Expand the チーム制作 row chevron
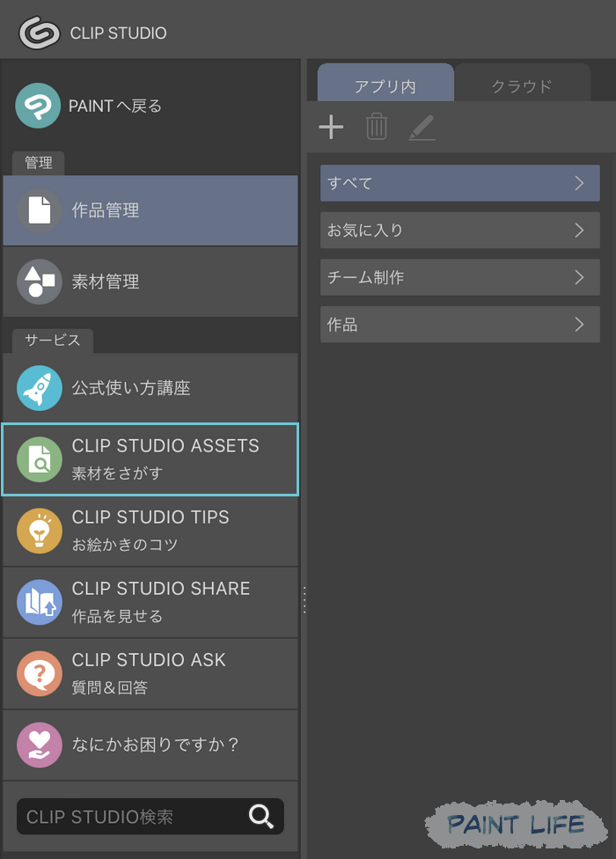The height and width of the screenshot is (859, 616). [x=579, y=277]
